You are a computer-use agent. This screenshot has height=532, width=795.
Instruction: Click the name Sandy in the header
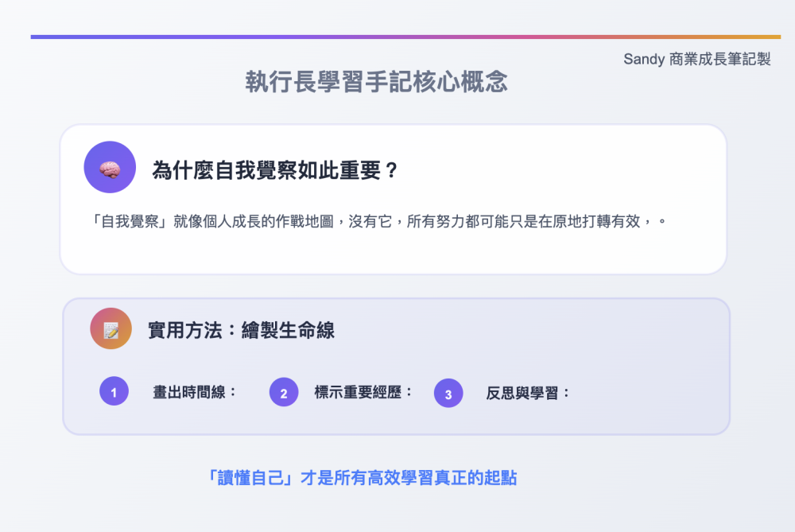click(644, 59)
